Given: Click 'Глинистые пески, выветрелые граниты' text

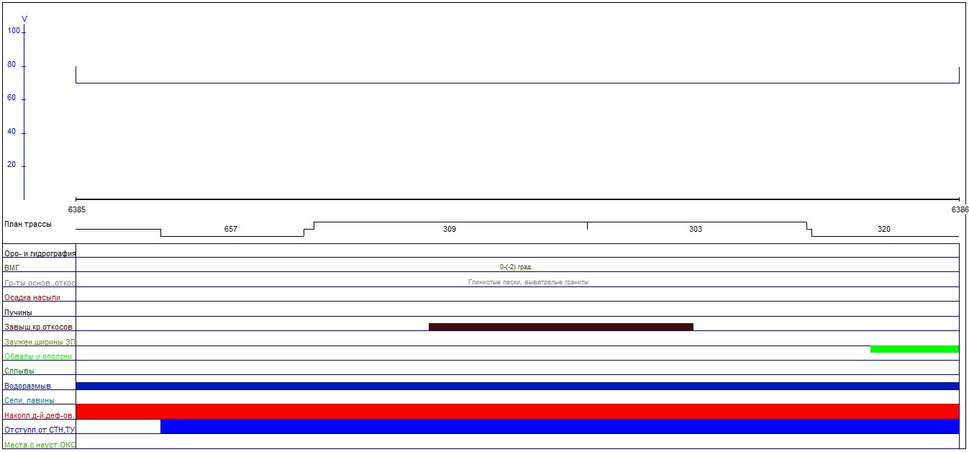Looking at the screenshot, I should [528, 282].
